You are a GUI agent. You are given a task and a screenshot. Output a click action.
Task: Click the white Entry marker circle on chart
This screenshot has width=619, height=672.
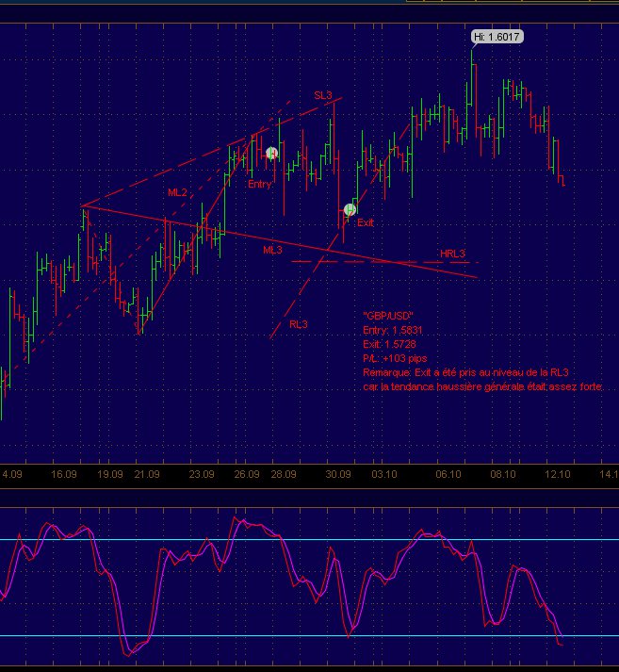click(x=271, y=153)
